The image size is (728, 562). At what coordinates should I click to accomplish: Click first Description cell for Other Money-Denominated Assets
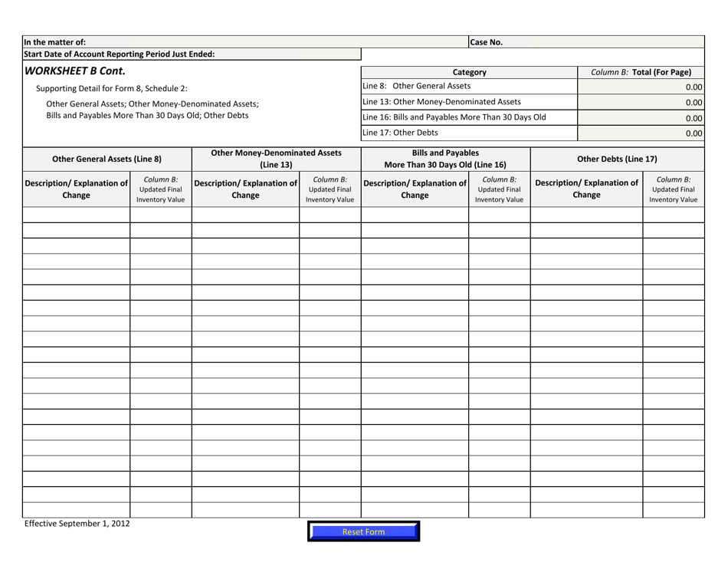pos(244,215)
